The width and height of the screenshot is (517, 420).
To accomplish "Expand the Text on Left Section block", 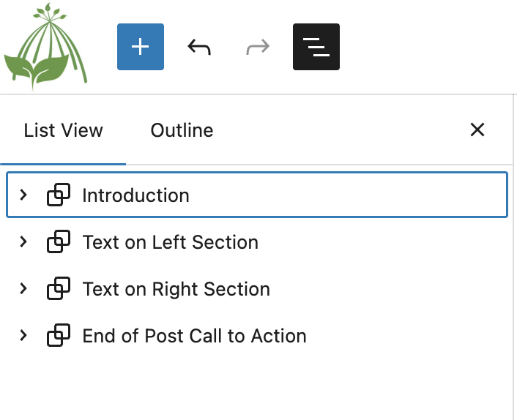I will [23, 242].
